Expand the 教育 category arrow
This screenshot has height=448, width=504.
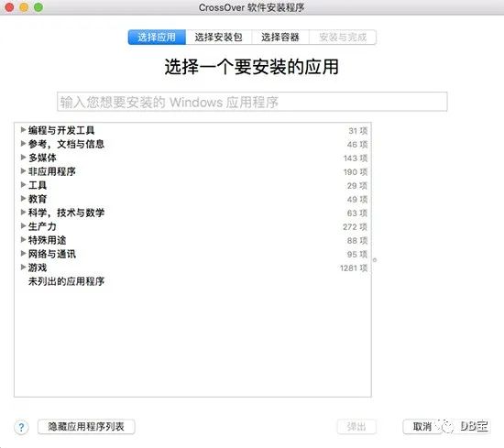coord(23,199)
